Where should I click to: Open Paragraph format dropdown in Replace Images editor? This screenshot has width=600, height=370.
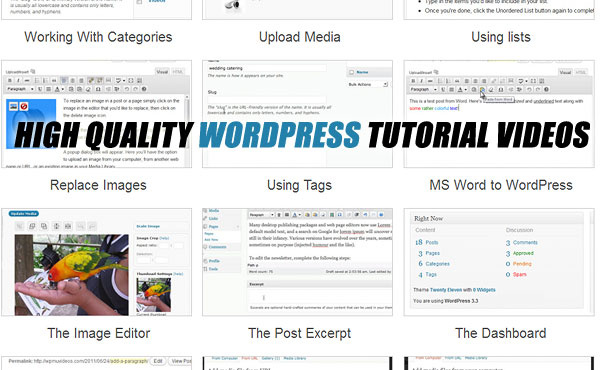click(x=21, y=89)
